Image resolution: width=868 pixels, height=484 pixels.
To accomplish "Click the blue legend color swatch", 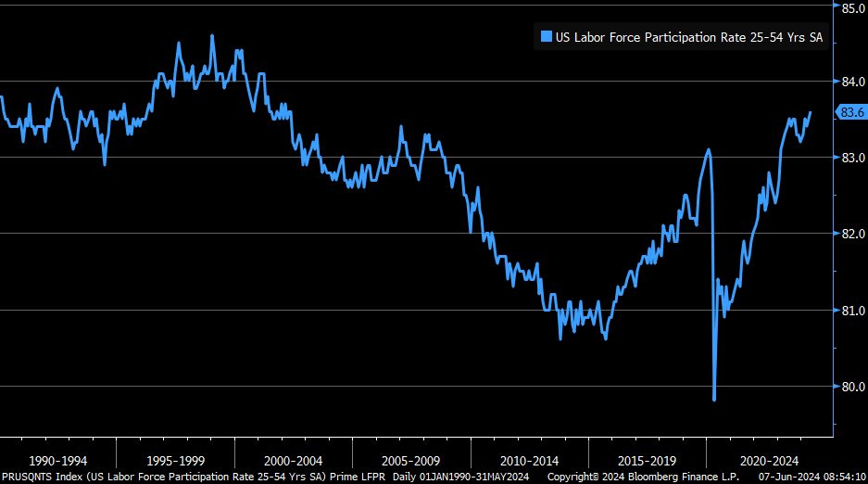I will pyautogui.click(x=547, y=37).
